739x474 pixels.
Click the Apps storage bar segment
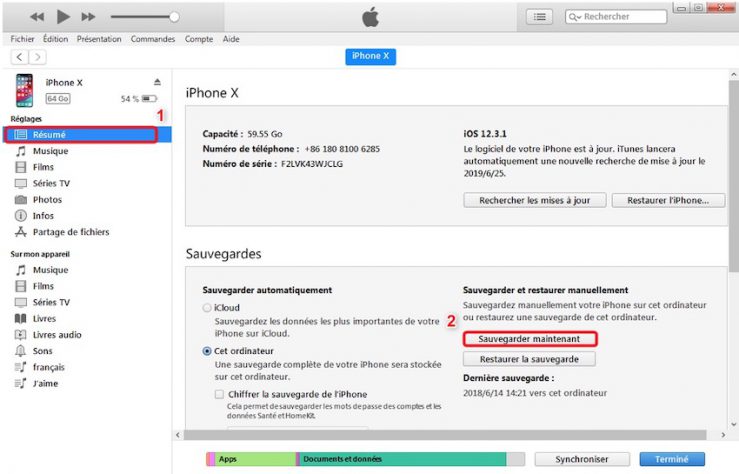click(255, 459)
